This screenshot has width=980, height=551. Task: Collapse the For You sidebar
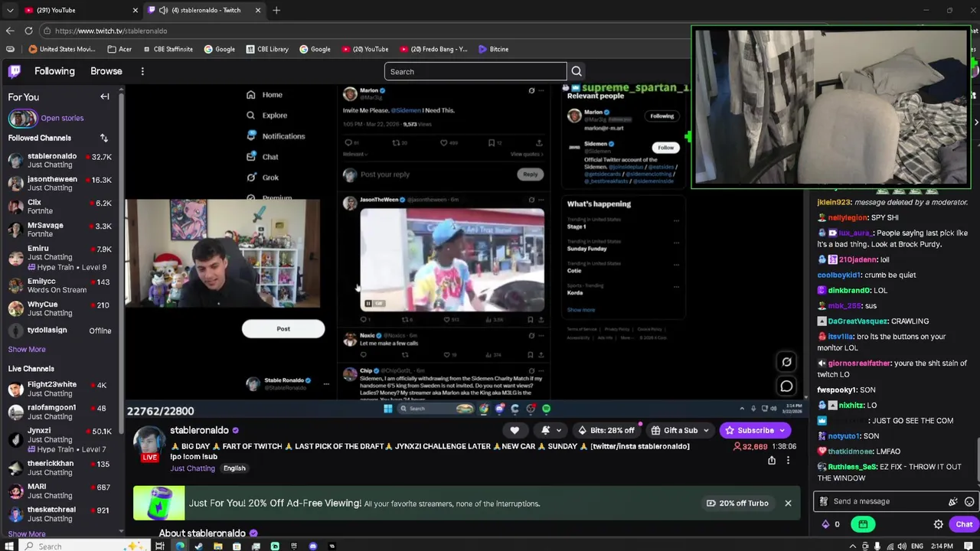[x=105, y=97]
